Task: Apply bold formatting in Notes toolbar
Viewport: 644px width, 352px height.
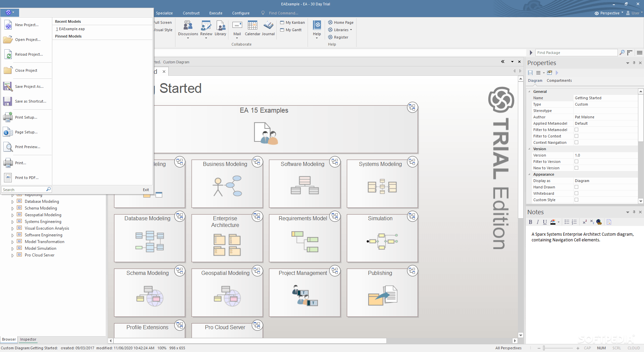Action: point(530,222)
